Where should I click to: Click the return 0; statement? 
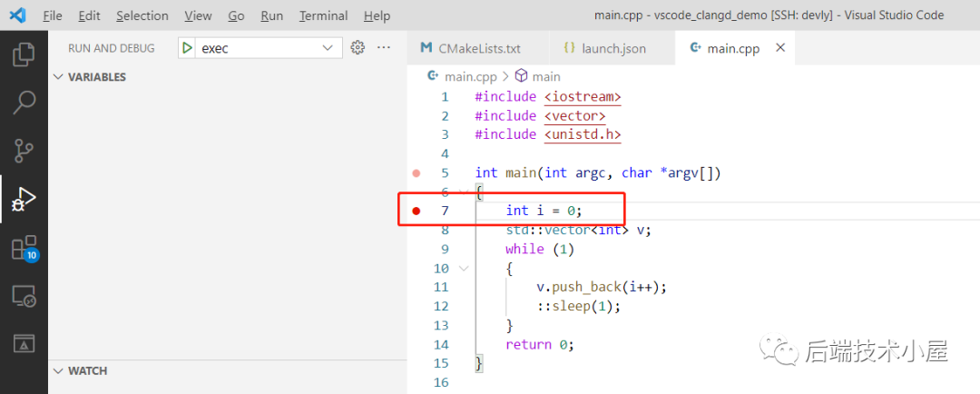pyautogui.click(x=540, y=345)
